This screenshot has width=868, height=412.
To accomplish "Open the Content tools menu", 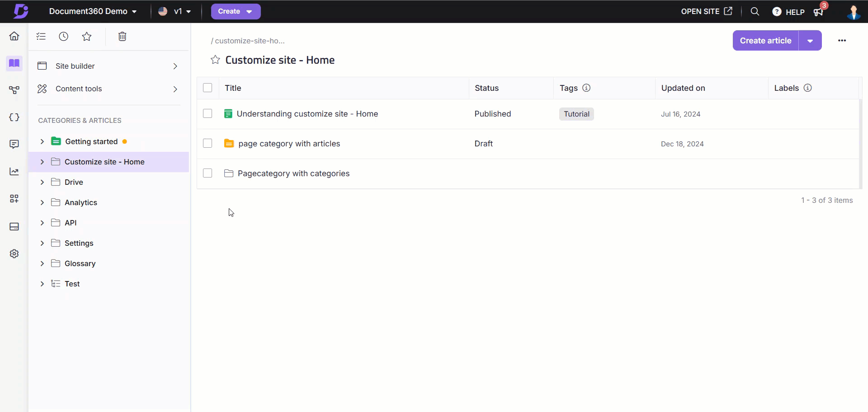I will point(108,89).
